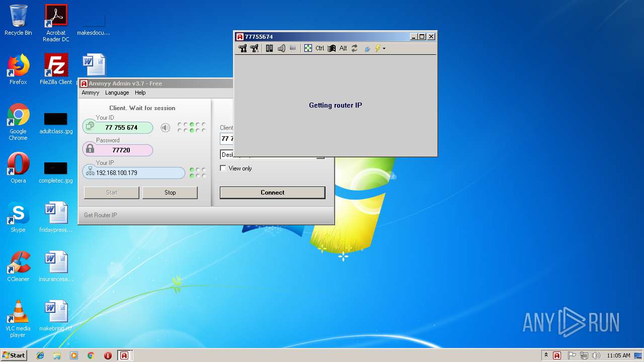Open system volume speaker in tray
The image size is (644, 362).
click(x=596, y=355)
